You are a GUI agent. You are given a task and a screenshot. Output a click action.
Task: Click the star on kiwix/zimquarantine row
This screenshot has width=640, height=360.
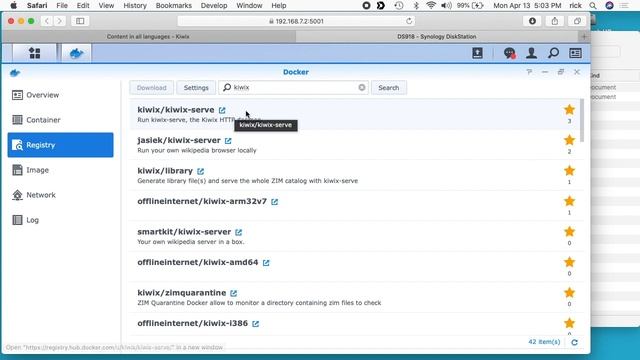(569, 292)
